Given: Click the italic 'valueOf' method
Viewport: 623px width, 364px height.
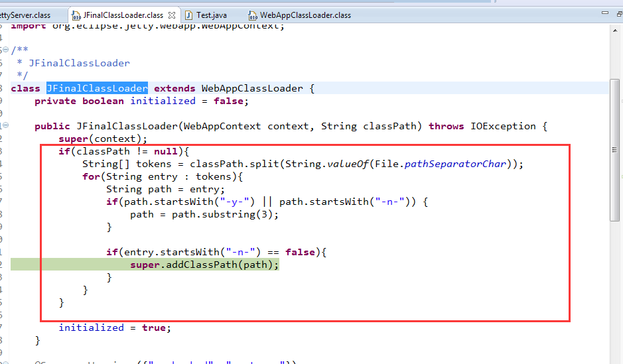Looking at the screenshot, I should (x=348, y=164).
